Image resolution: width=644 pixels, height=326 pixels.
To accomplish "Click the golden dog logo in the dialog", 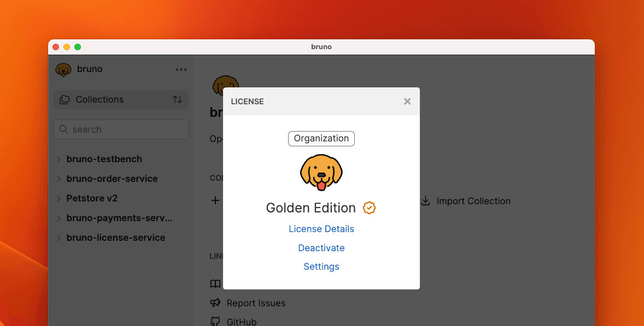I will coord(321,173).
